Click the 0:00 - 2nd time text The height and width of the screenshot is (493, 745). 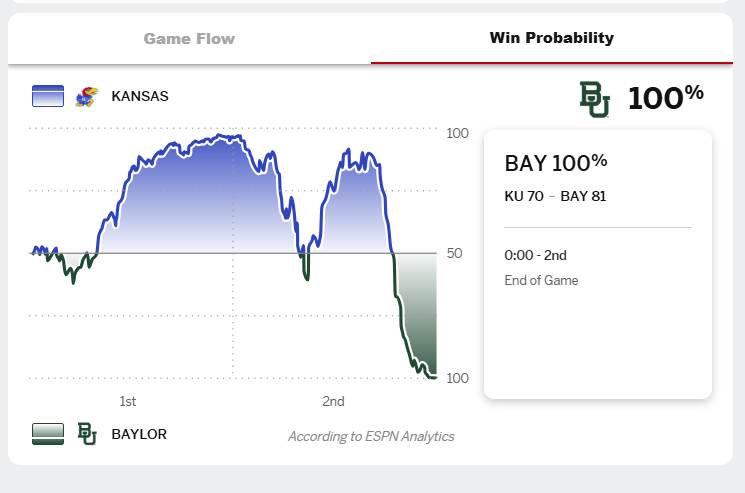536,255
